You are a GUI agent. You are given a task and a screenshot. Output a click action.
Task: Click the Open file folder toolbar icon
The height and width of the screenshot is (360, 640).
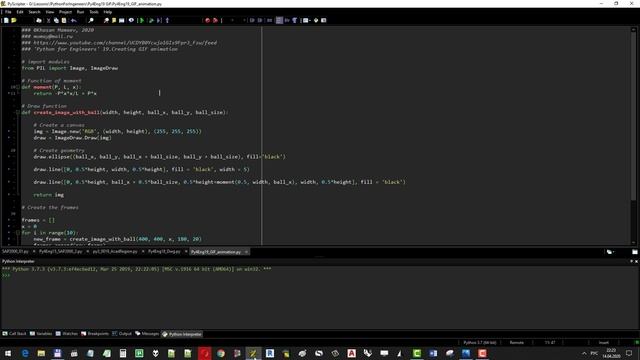[14, 20]
